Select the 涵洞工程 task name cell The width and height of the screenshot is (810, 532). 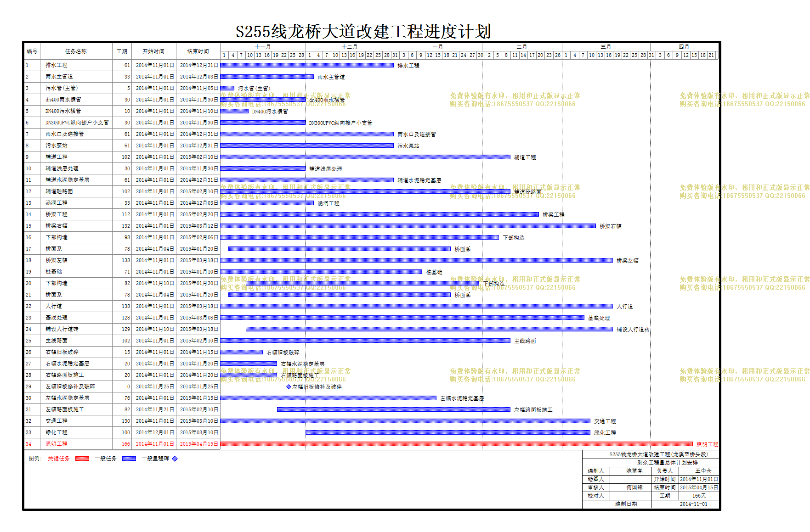pyautogui.click(x=76, y=203)
